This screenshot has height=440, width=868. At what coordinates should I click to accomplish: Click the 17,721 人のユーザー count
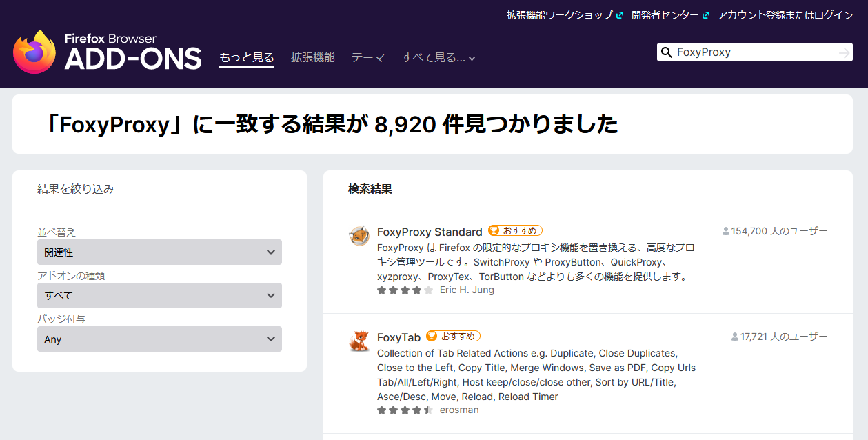click(779, 337)
